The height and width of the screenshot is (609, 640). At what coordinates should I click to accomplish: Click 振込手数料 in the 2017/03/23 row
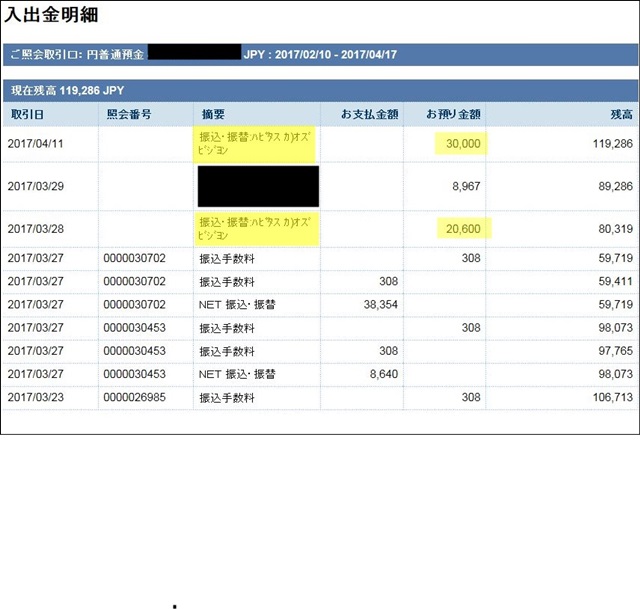[x=227, y=398]
